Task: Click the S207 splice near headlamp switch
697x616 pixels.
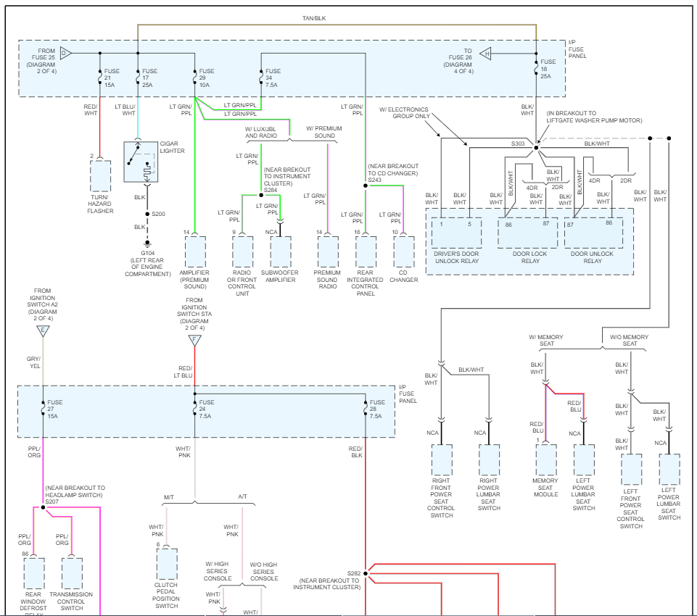Action: coord(43,507)
